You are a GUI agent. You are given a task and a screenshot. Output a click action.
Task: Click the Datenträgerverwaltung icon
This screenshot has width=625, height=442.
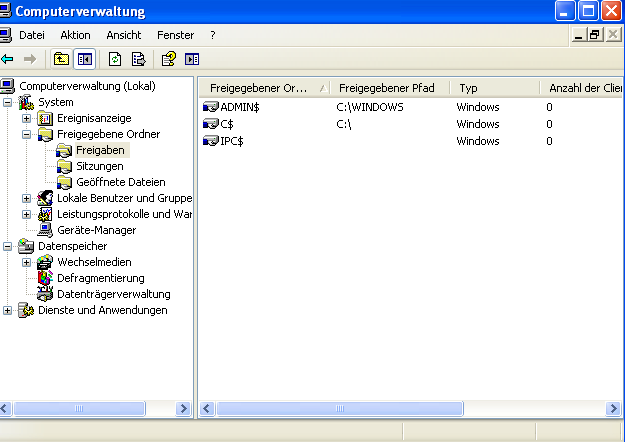pos(45,294)
